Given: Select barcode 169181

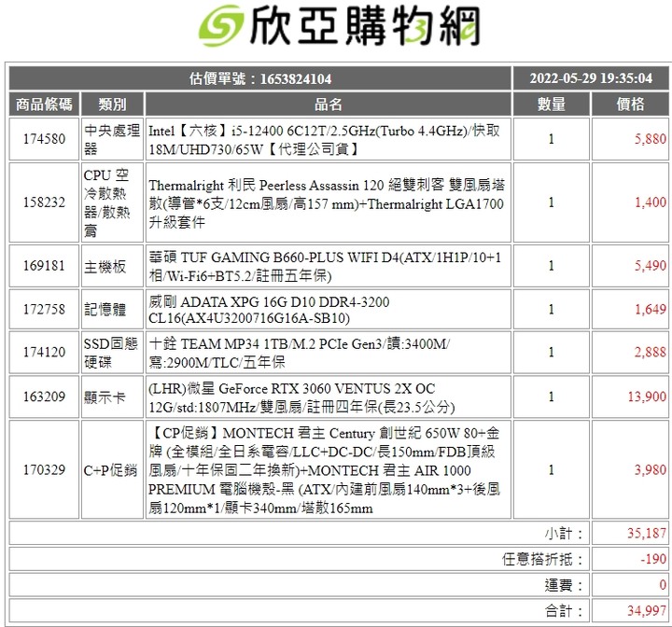Looking at the screenshot, I should pyautogui.click(x=44, y=266).
